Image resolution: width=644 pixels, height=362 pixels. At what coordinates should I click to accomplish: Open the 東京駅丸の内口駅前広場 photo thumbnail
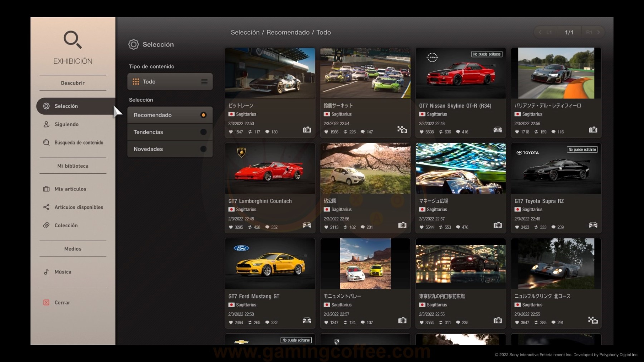pos(461,264)
